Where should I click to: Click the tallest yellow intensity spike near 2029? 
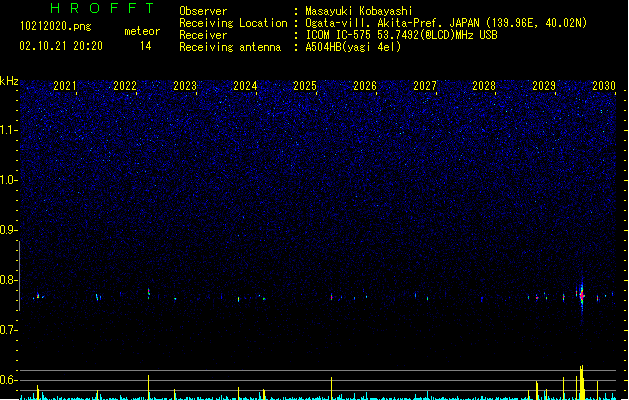[582, 382]
